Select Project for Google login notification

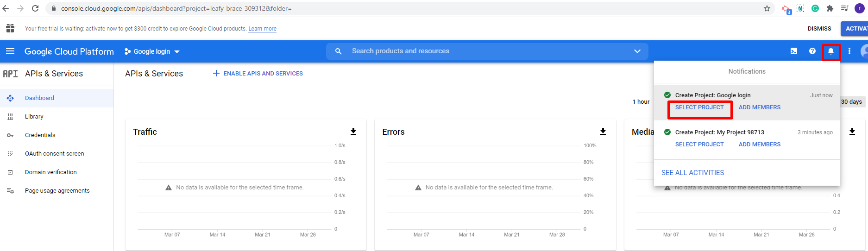tap(699, 107)
